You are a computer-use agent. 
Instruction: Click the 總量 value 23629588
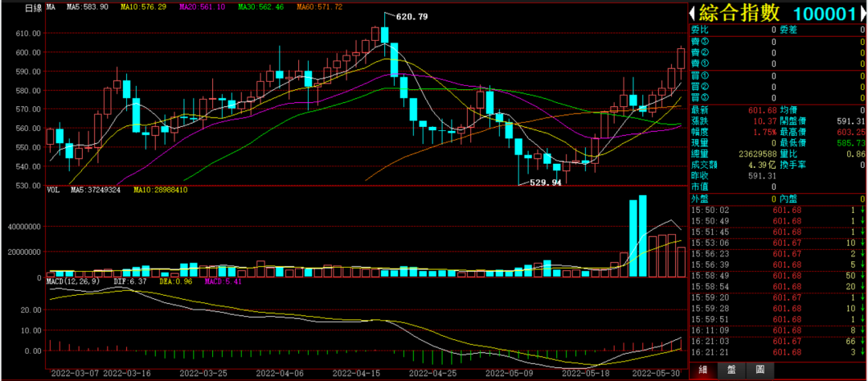pos(757,154)
